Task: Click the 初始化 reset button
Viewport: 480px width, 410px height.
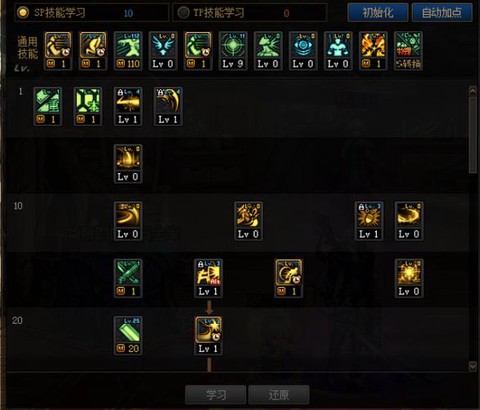Action: 378,13
